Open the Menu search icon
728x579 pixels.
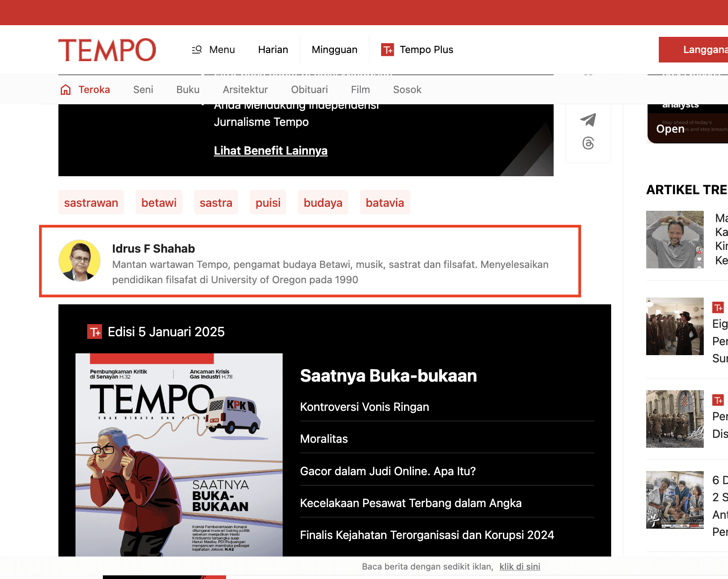197,49
